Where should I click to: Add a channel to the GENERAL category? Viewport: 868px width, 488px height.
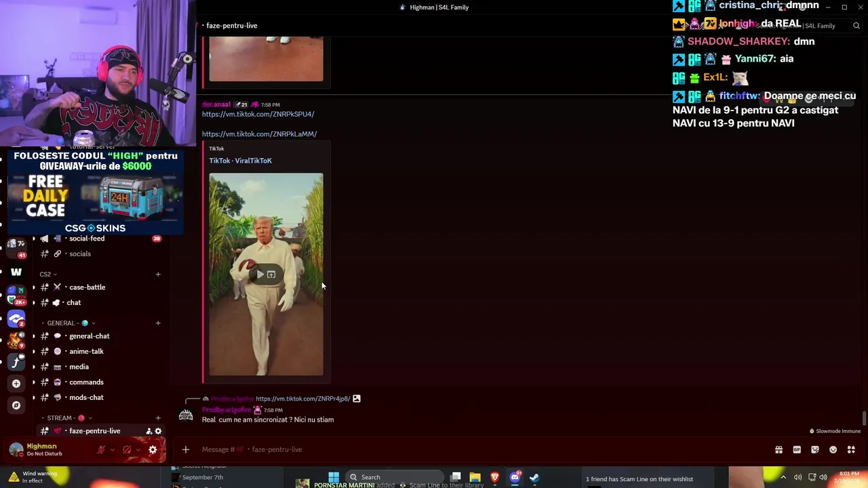(158, 323)
